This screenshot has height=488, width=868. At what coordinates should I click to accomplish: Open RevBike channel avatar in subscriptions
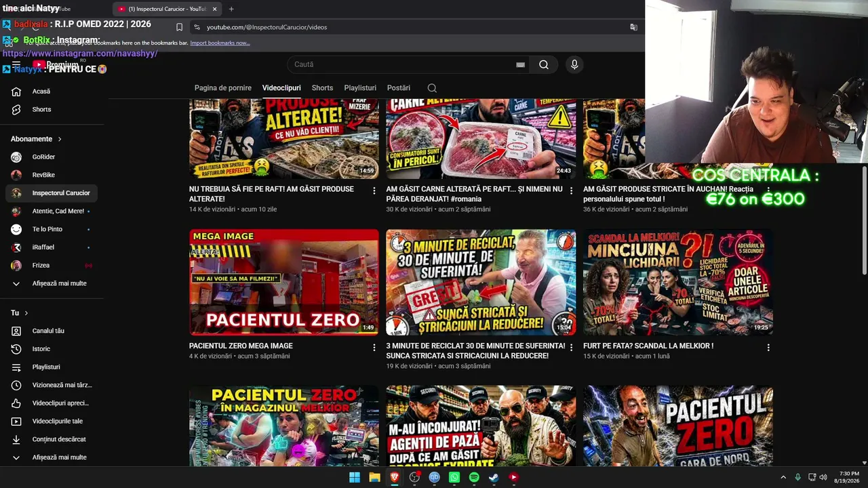pyautogui.click(x=16, y=175)
